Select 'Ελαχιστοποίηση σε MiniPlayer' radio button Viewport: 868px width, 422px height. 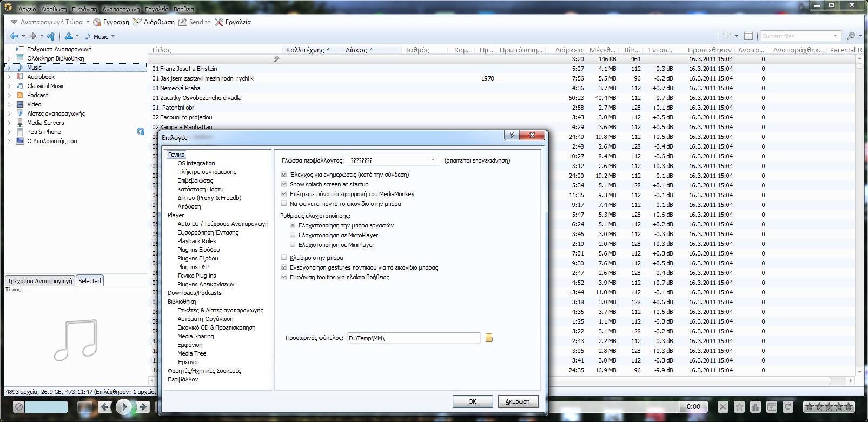tap(293, 245)
